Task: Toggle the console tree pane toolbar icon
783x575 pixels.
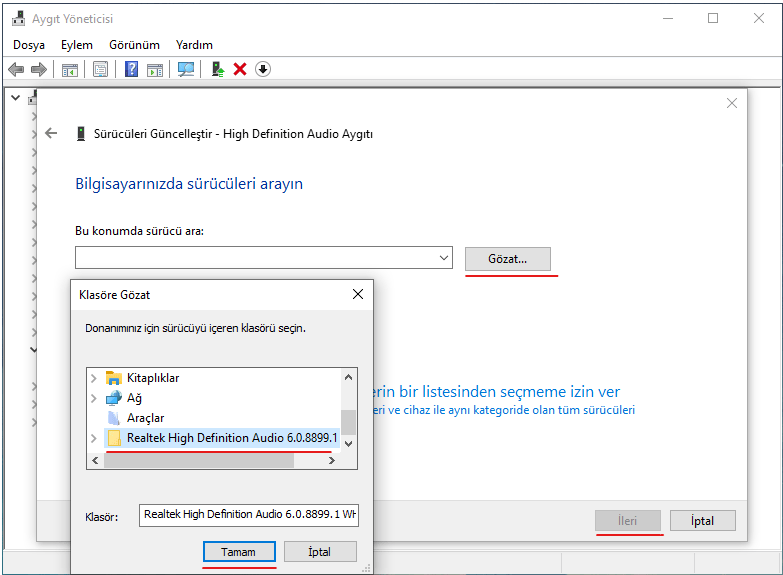Action: click(x=69, y=69)
